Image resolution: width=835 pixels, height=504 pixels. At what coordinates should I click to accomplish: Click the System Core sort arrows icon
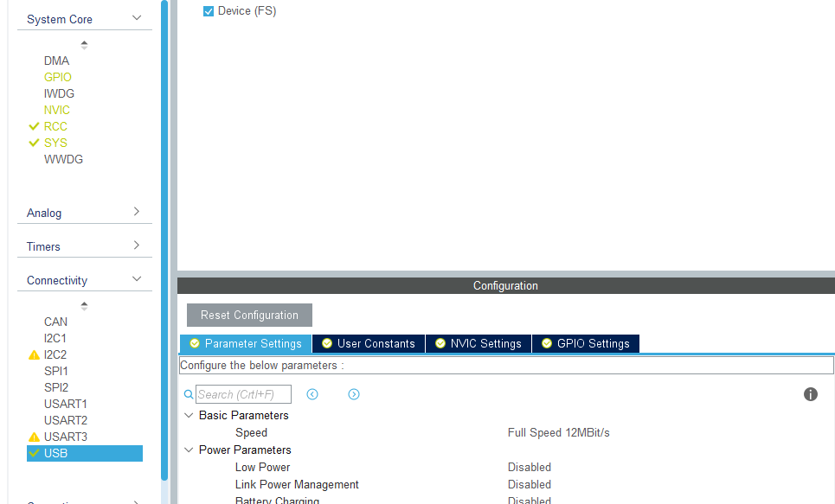[84, 45]
